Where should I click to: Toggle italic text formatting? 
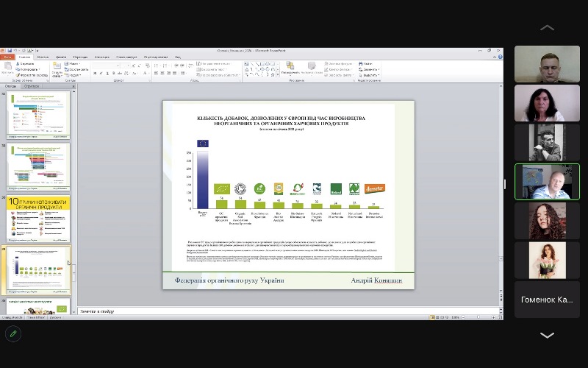point(101,73)
